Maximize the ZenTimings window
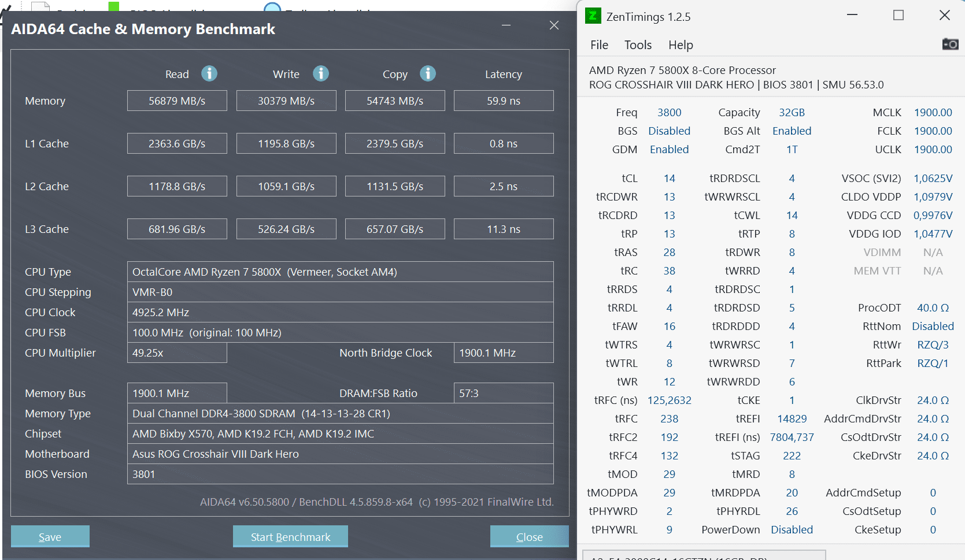This screenshot has height=560, width=965. [x=899, y=15]
